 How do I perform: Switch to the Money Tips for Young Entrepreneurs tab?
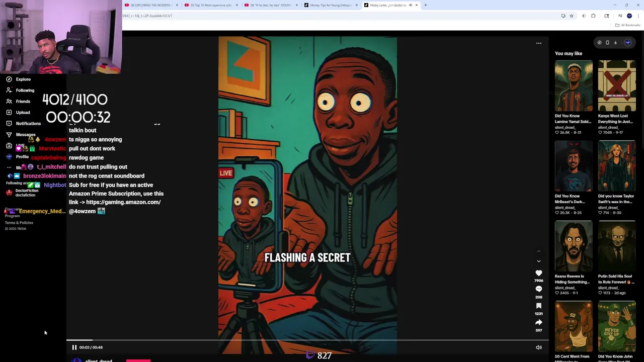click(331, 5)
